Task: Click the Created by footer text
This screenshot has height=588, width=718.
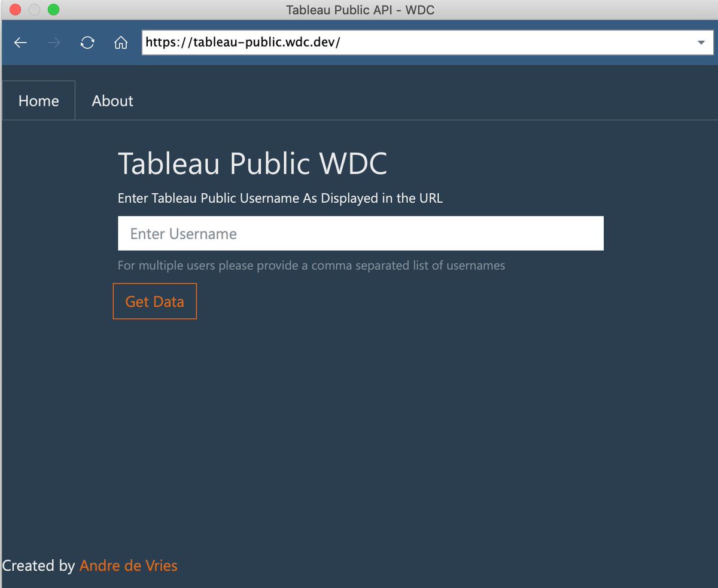Action: pyautogui.click(x=39, y=565)
